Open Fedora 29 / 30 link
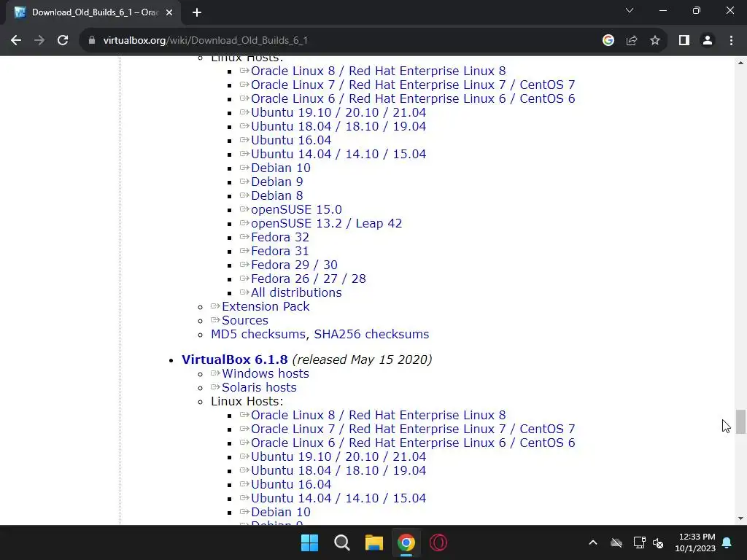The width and height of the screenshot is (747, 560). coord(294,265)
